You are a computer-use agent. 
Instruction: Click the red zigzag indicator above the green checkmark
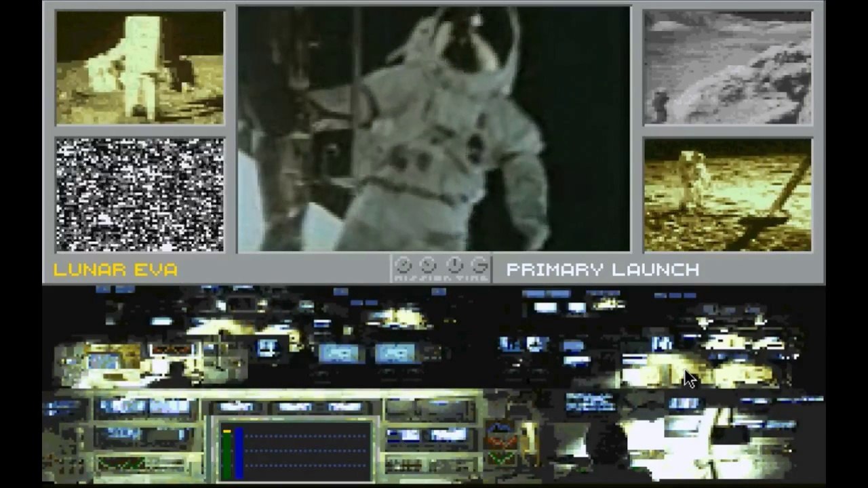(x=502, y=442)
